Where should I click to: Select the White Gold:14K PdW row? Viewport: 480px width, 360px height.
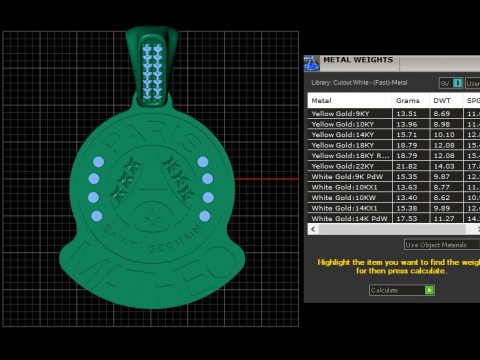coord(394,219)
